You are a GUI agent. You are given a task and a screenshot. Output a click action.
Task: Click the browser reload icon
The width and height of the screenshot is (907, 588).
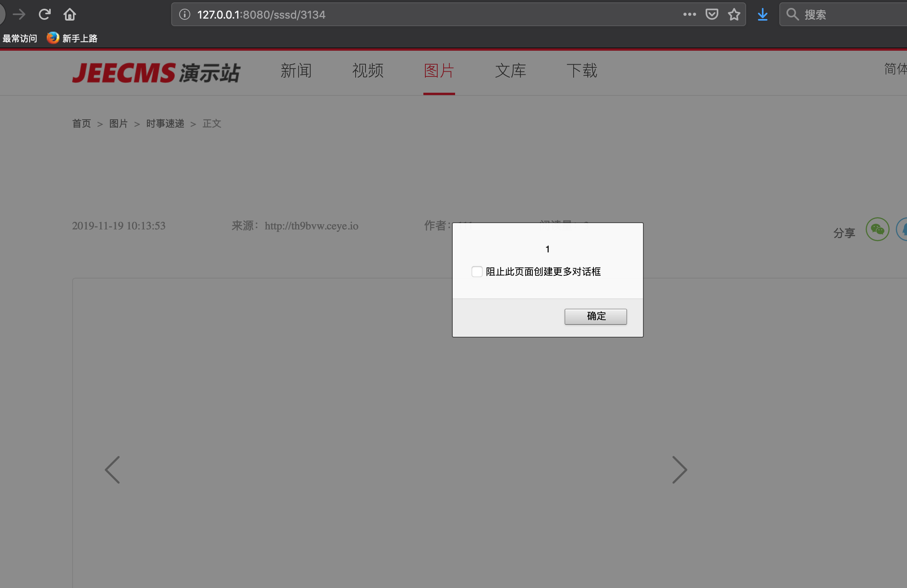click(x=44, y=15)
